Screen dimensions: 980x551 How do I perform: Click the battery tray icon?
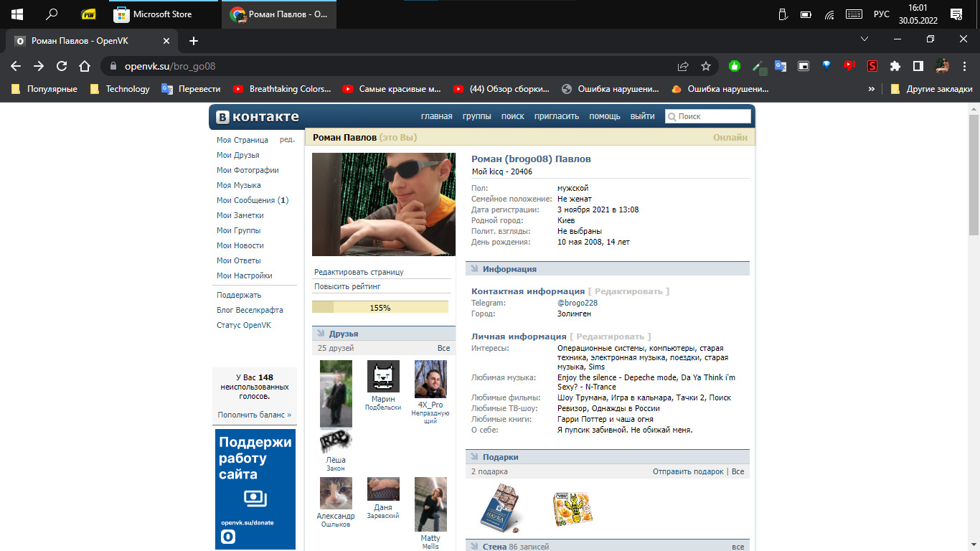click(806, 14)
